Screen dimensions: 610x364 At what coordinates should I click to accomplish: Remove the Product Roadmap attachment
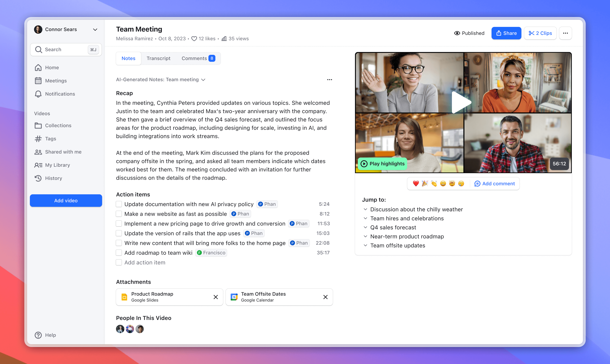pyautogui.click(x=216, y=297)
